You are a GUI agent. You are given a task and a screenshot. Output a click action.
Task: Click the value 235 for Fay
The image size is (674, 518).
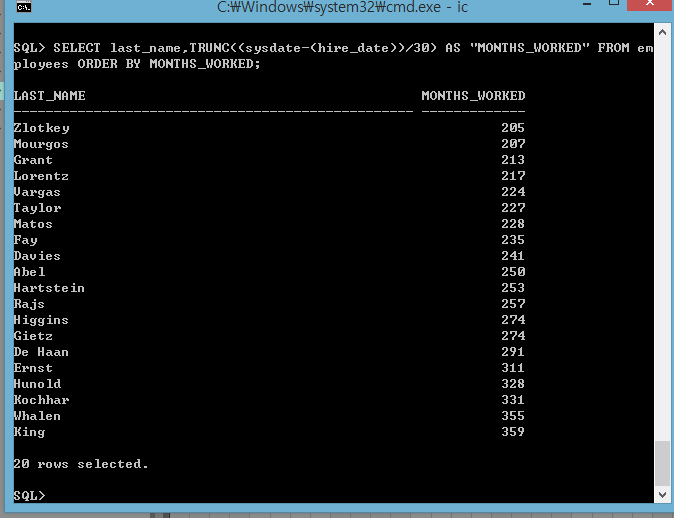tap(513, 239)
